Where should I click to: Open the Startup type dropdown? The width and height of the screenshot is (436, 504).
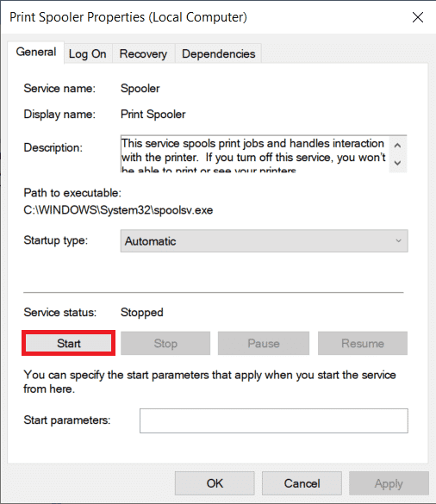click(264, 240)
